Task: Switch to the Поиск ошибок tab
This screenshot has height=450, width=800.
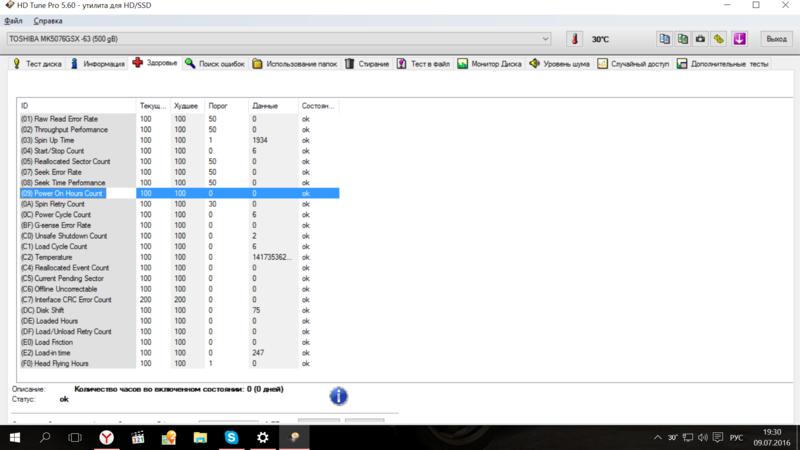Action: click(215, 64)
